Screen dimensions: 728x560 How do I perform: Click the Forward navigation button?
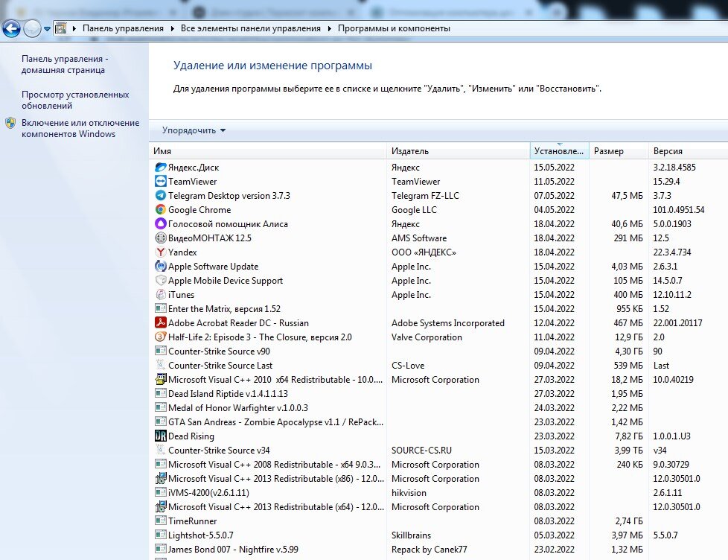(32, 29)
